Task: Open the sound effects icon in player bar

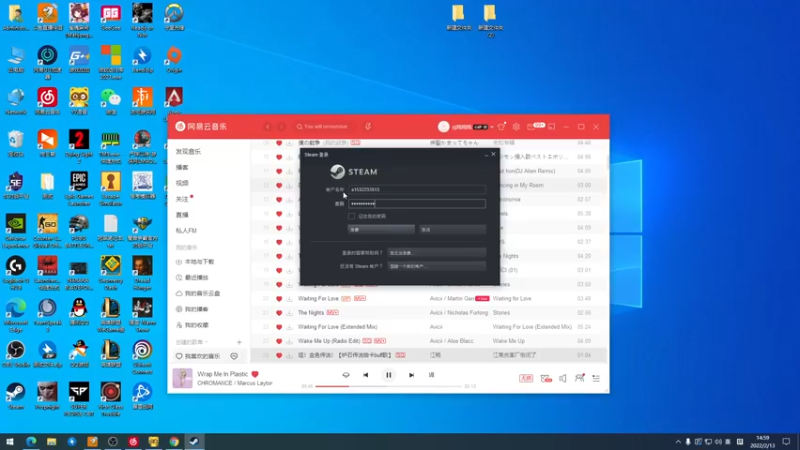Action: pyautogui.click(x=546, y=378)
